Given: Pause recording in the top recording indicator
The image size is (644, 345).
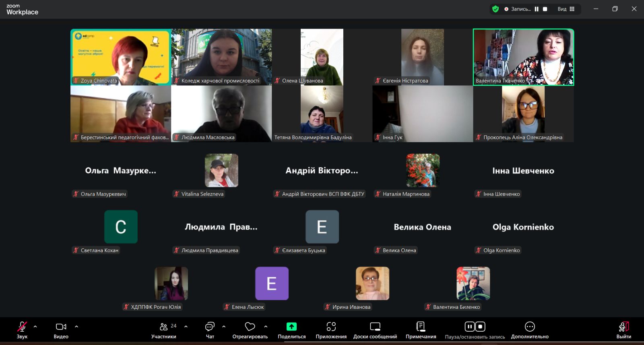Looking at the screenshot, I should click(x=537, y=9).
